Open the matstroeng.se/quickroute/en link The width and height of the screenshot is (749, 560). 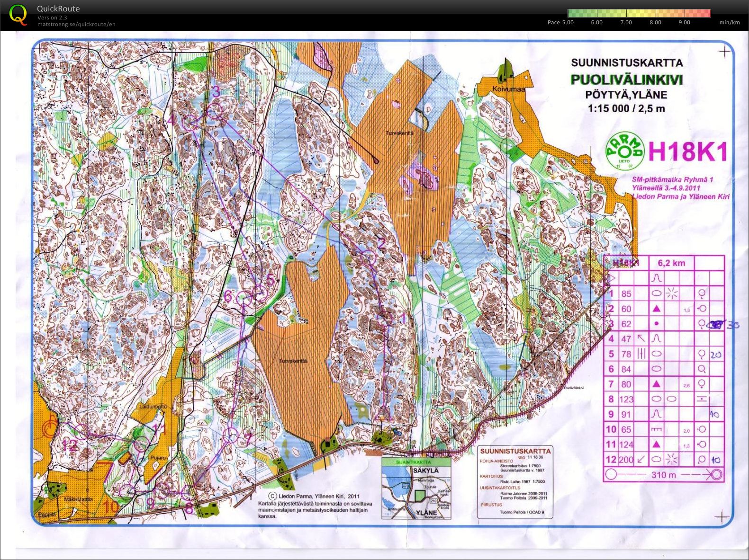tap(76, 24)
